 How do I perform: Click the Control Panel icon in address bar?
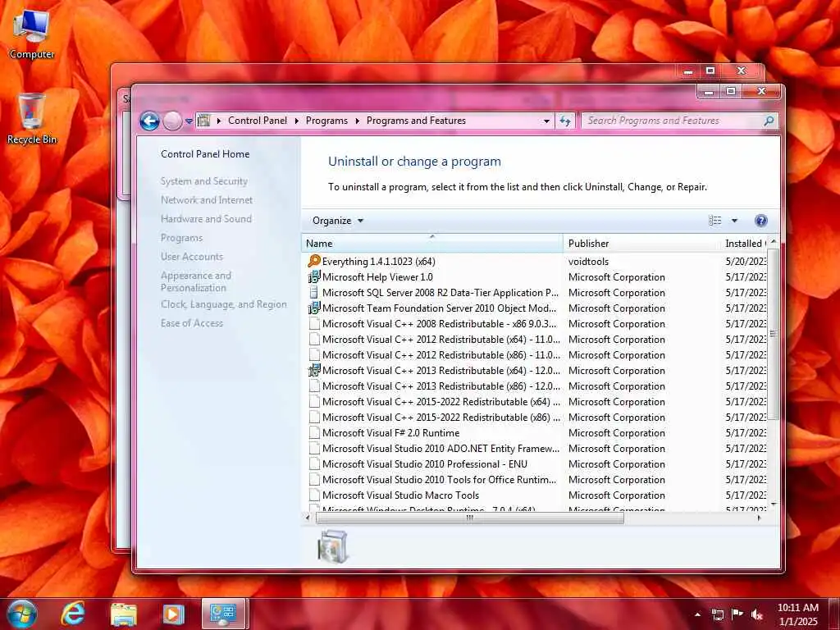203,121
